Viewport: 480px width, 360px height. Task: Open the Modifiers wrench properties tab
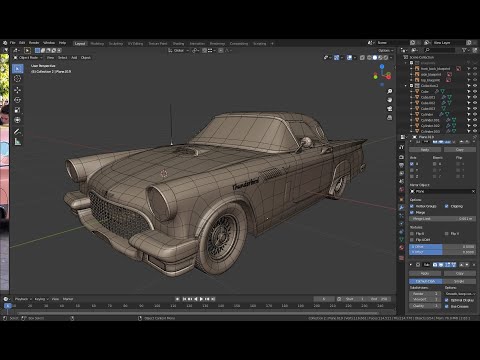pos(402,207)
